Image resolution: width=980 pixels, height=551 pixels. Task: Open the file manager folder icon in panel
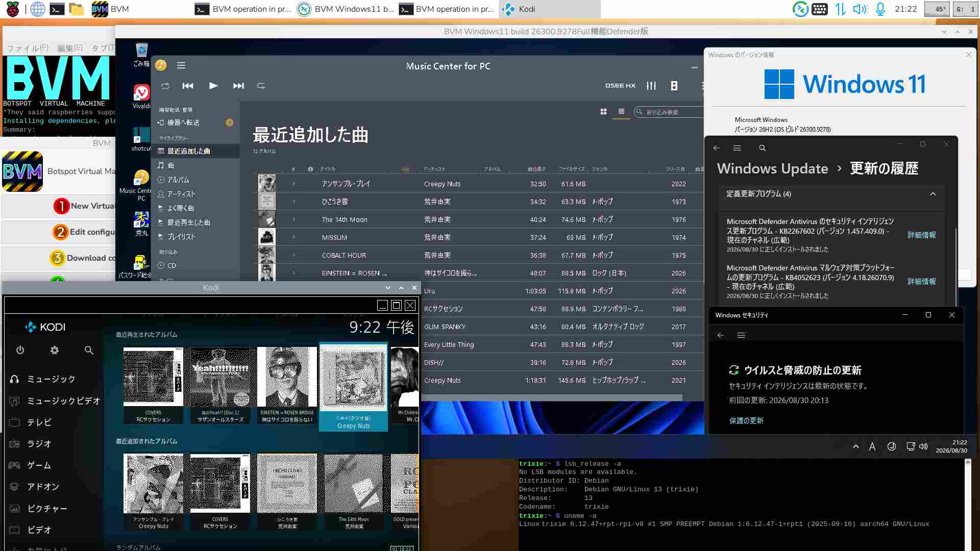[76, 9]
